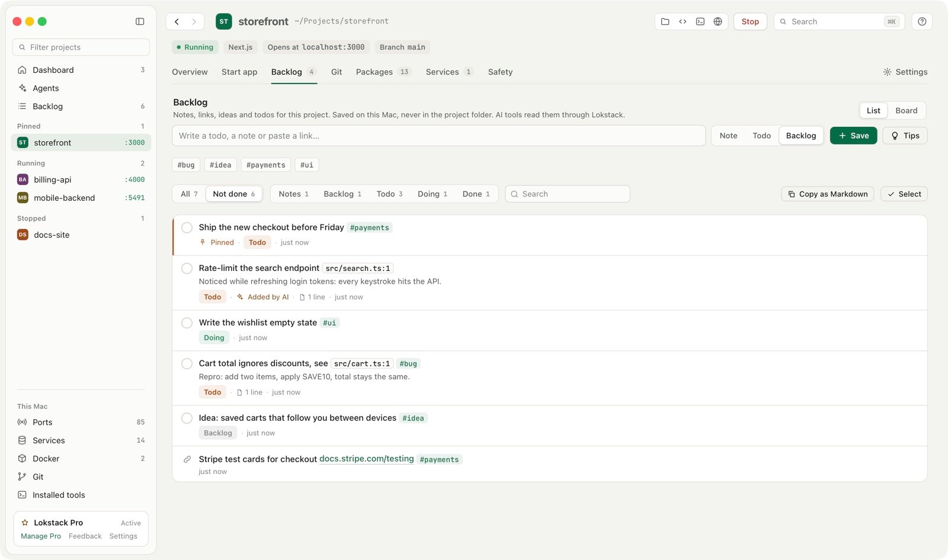This screenshot has height=560, width=948.
Task: Open Installed tools in sidebar
Action: tap(81, 495)
